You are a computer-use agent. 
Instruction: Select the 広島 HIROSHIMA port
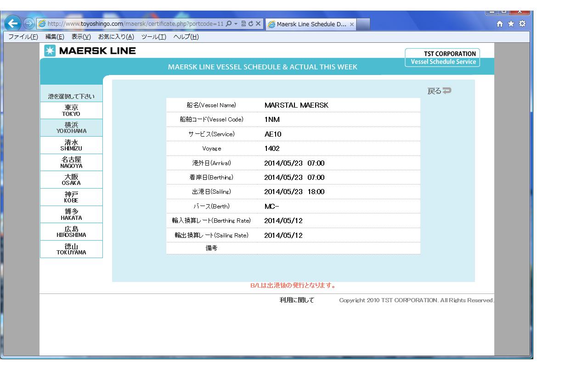pos(71,232)
